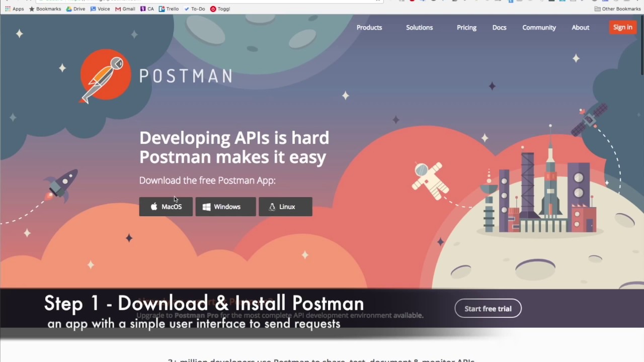Open the Bookmarks folder in bookmarks bar
644x362 pixels.
point(45,9)
